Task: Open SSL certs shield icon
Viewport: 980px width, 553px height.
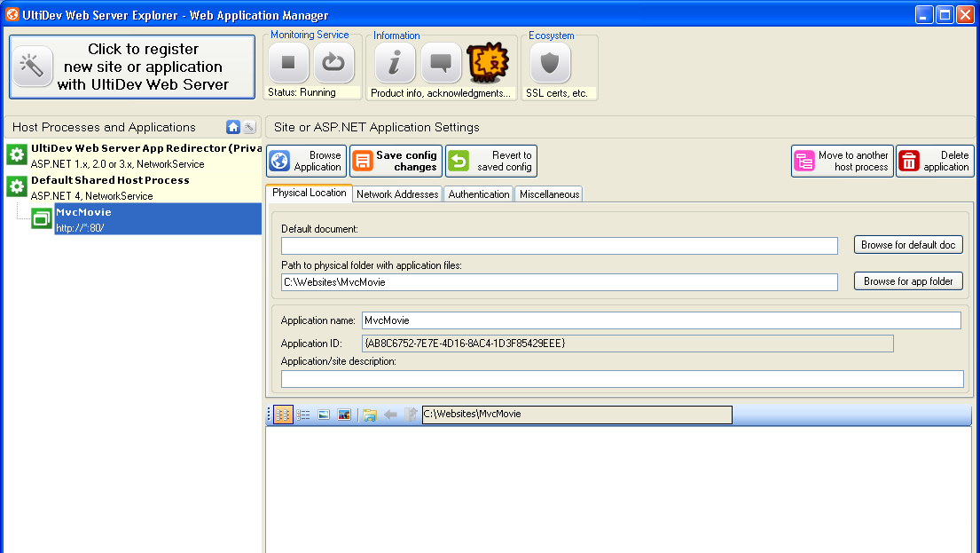Action: tap(550, 62)
